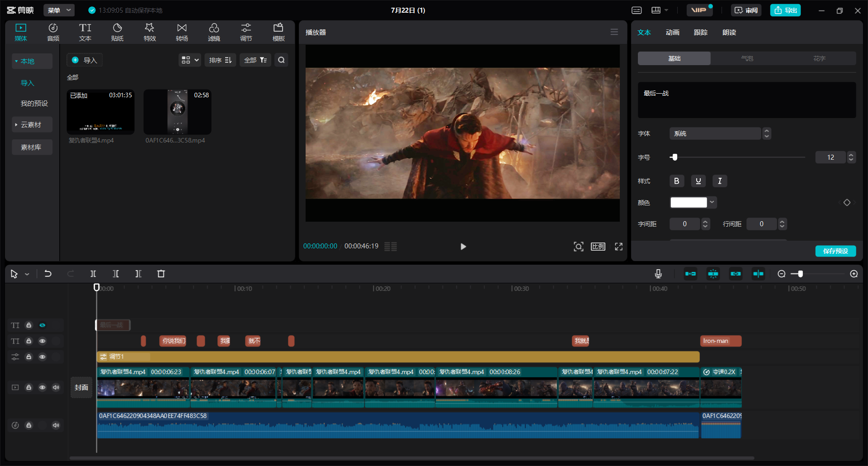Open the 转场 transitions panel
Screen dimensions: 868x466
pos(182,33)
